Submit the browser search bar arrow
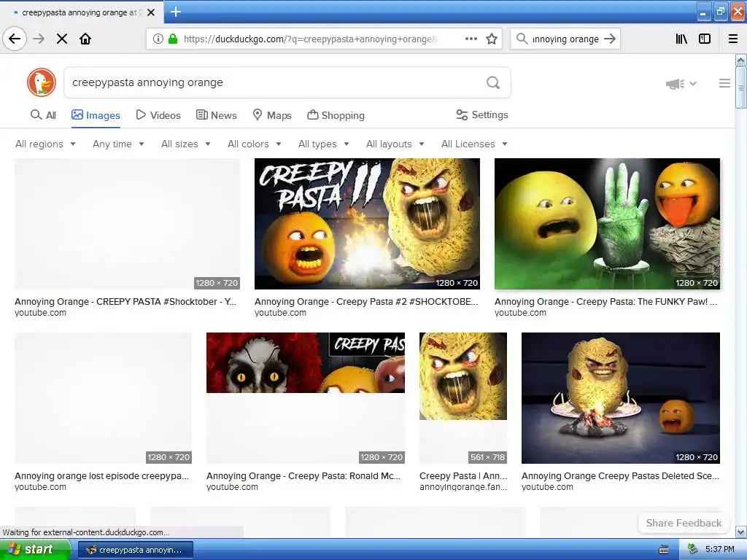This screenshot has width=747, height=560. 609,39
